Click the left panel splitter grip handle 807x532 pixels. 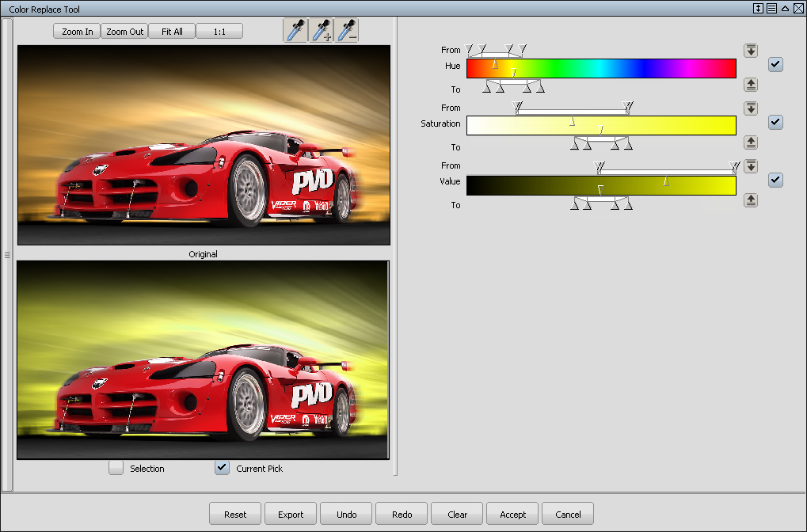pyautogui.click(x=6, y=255)
